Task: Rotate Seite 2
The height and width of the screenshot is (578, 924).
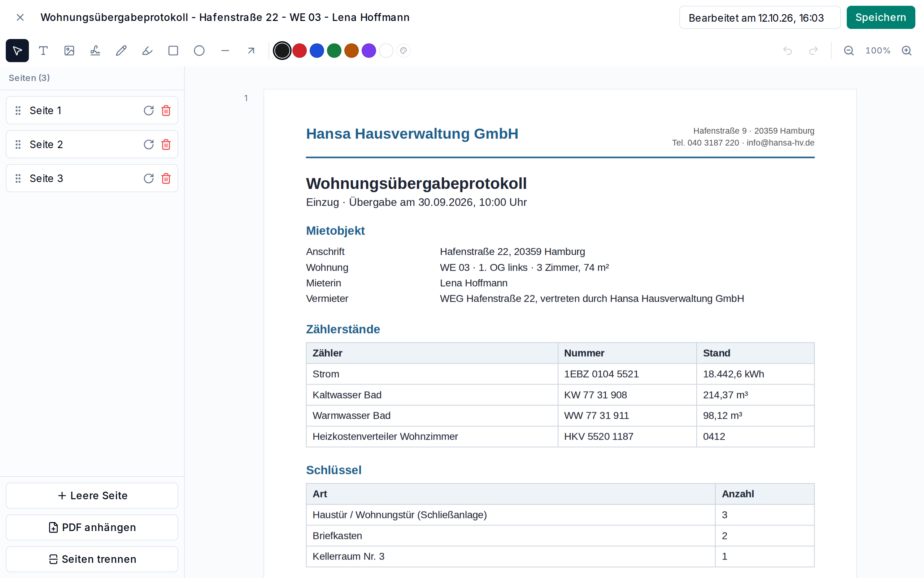Action: click(x=149, y=144)
